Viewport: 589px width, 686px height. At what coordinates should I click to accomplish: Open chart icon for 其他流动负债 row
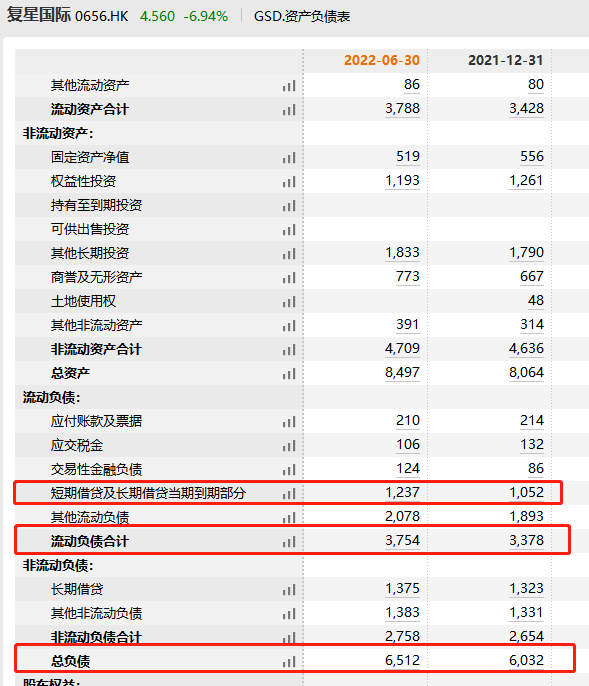[x=289, y=518]
